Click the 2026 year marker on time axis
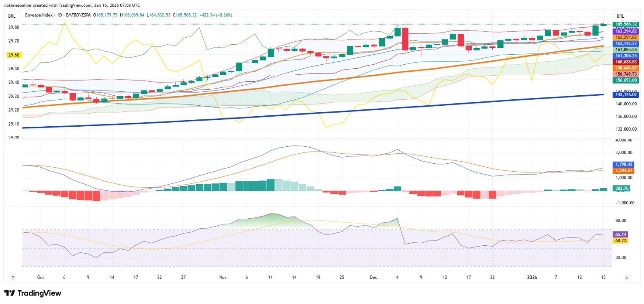Viewport: 644px width, 304px height. 532,277
